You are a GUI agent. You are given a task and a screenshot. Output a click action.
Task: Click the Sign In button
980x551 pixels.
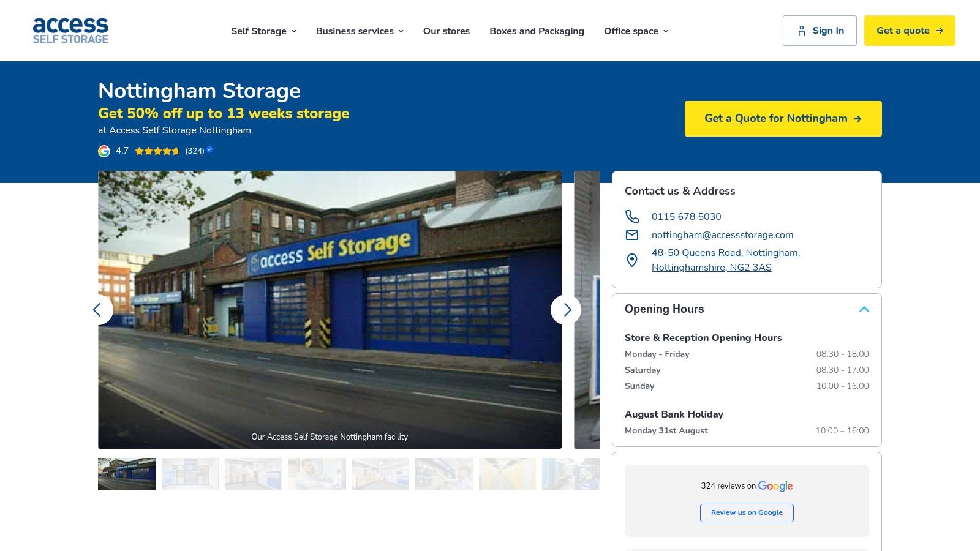coord(820,31)
